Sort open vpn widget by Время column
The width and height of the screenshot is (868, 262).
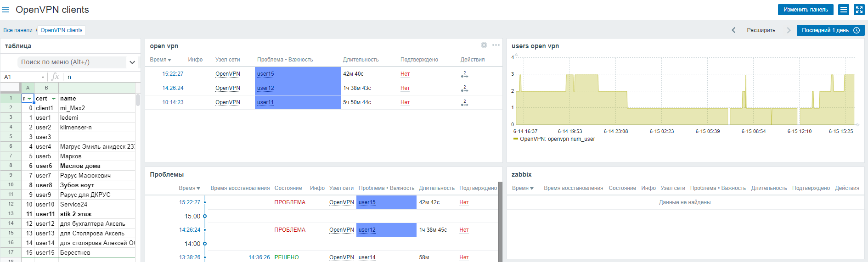click(x=160, y=60)
